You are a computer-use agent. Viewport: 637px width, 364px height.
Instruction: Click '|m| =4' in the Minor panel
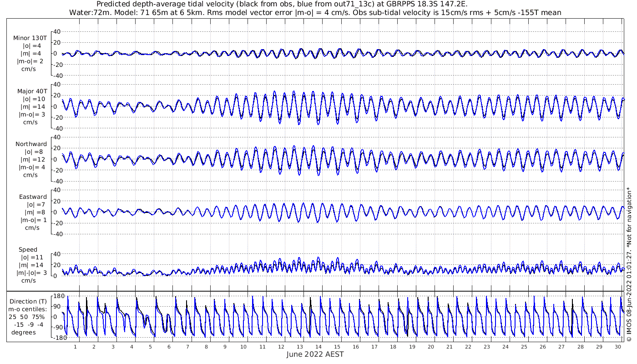pyautogui.click(x=31, y=54)
